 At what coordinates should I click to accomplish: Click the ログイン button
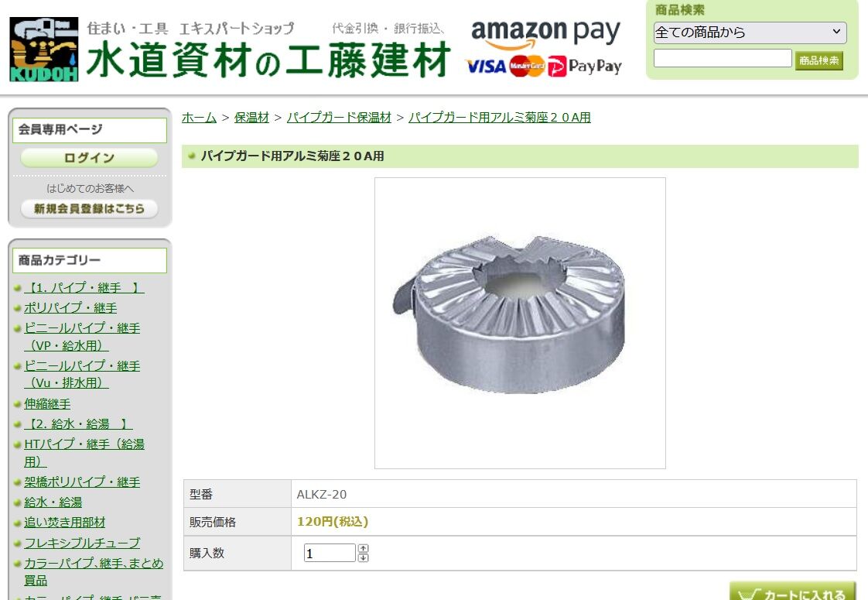point(89,158)
